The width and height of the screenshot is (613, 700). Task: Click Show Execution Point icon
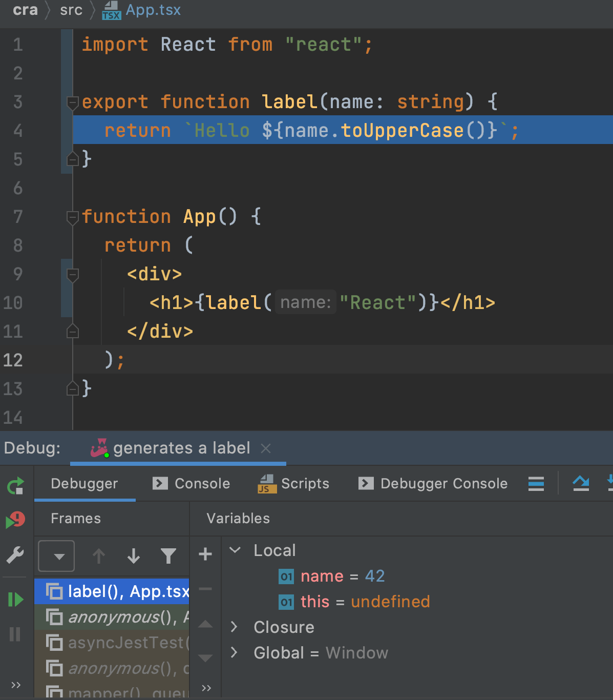click(x=581, y=483)
